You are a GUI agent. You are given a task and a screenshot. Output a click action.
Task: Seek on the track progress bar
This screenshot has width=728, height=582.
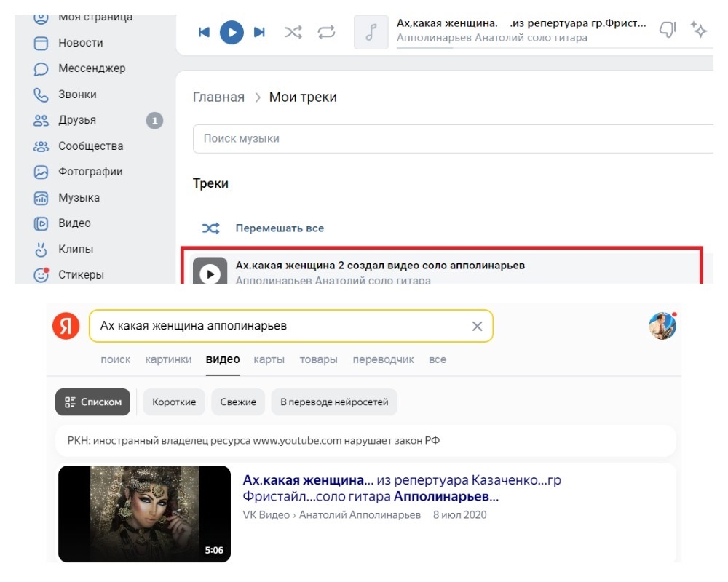tap(555, 48)
